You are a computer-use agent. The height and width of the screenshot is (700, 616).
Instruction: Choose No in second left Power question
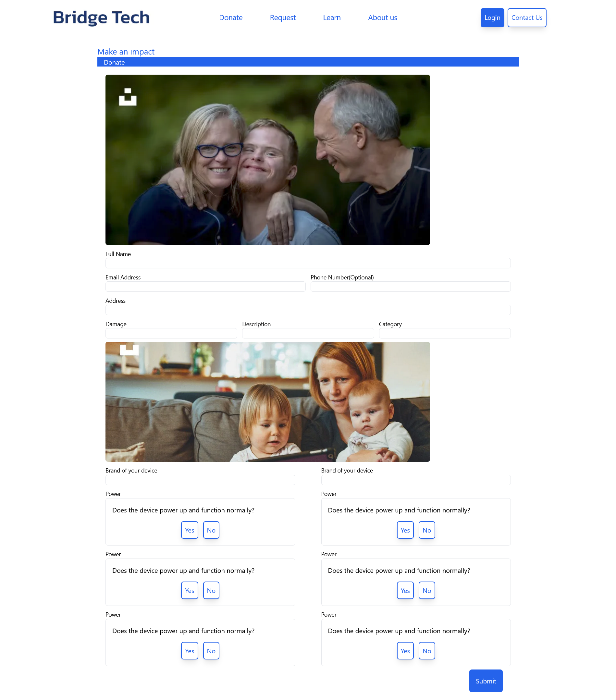tap(211, 590)
